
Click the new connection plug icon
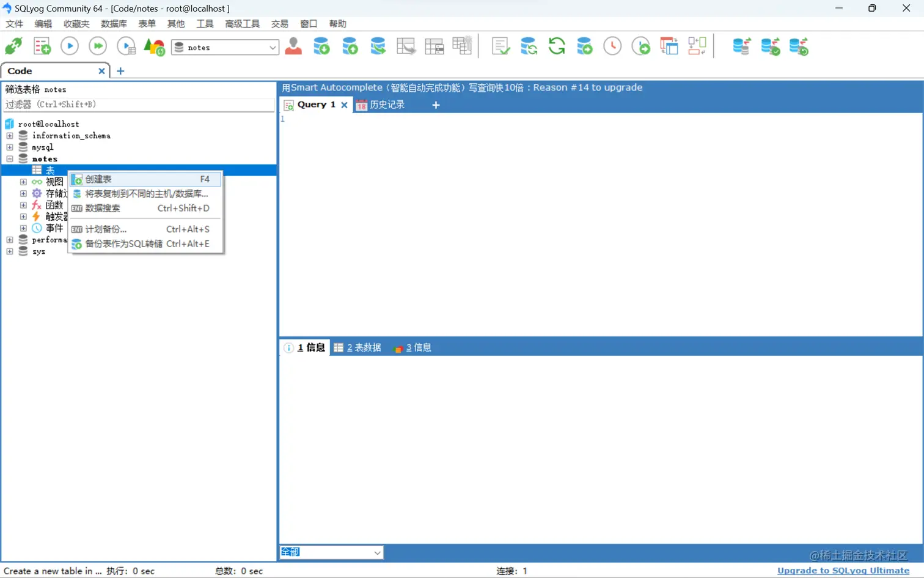point(13,46)
